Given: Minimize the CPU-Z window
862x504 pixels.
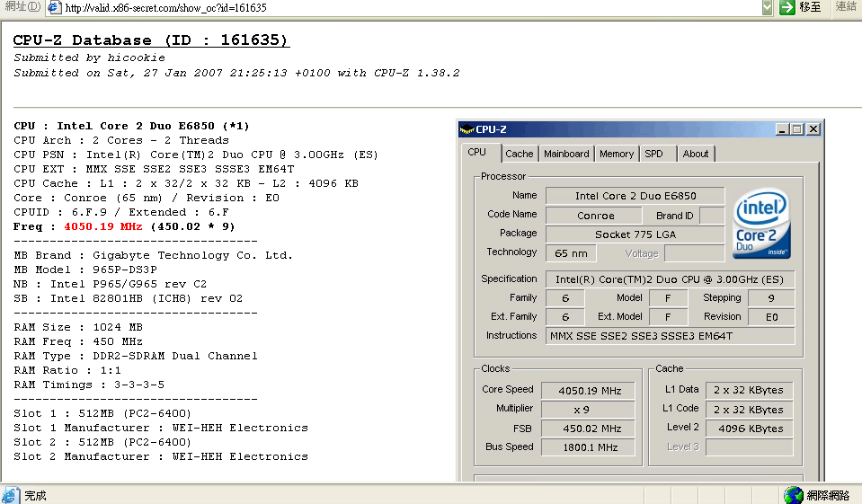Looking at the screenshot, I should coord(782,129).
